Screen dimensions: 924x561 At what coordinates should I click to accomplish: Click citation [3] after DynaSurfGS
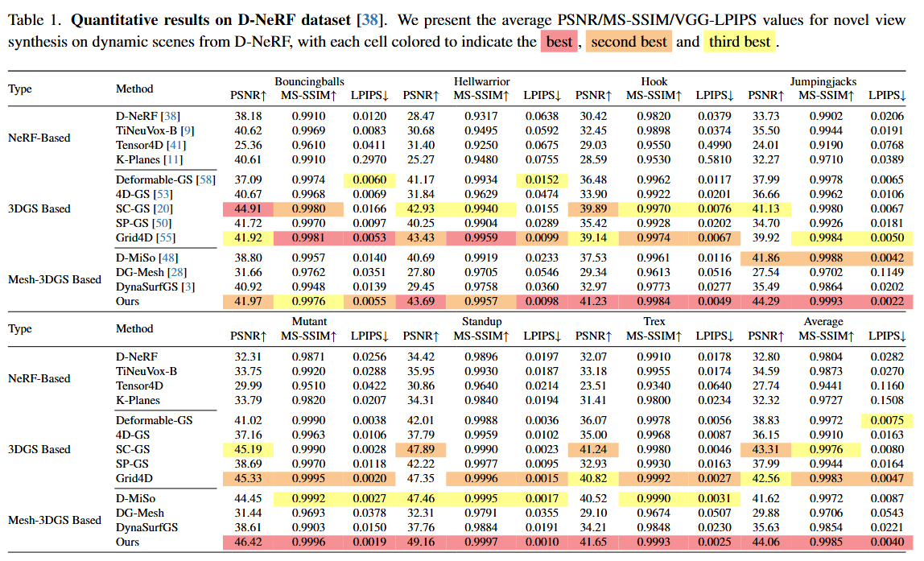[x=188, y=287]
